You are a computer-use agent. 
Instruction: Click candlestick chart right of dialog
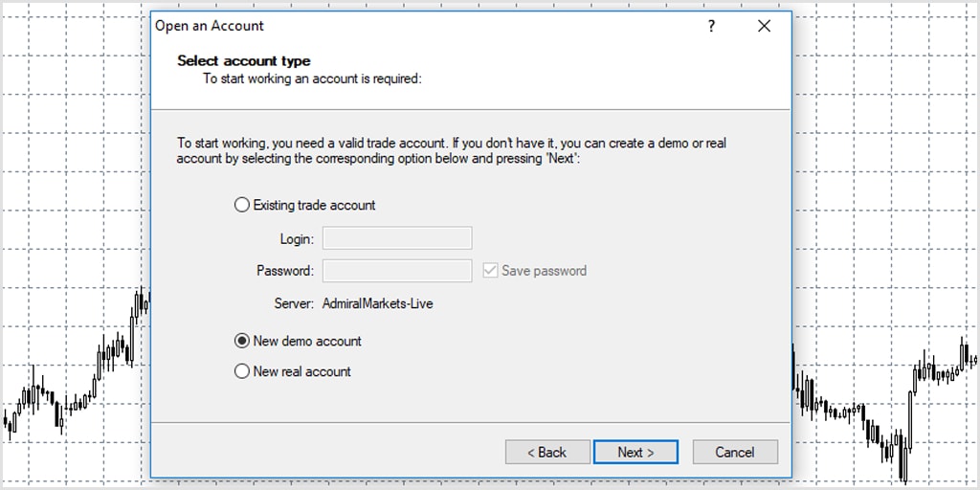[885, 406]
